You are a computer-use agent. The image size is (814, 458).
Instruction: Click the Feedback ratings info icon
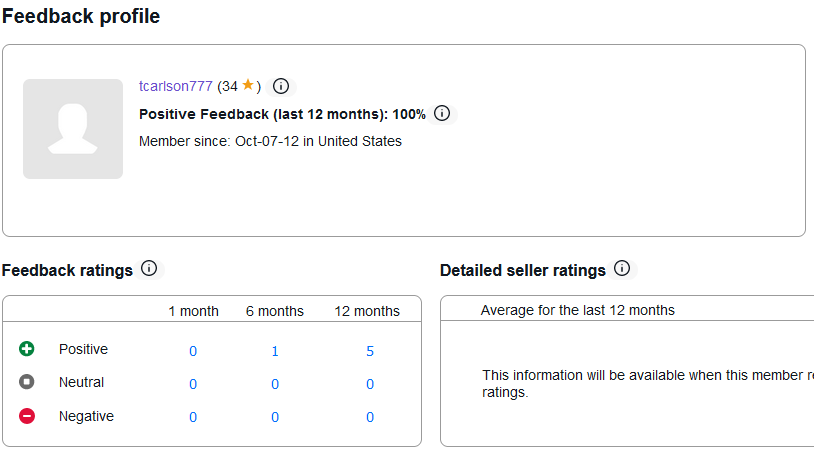pyautogui.click(x=149, y=268)
